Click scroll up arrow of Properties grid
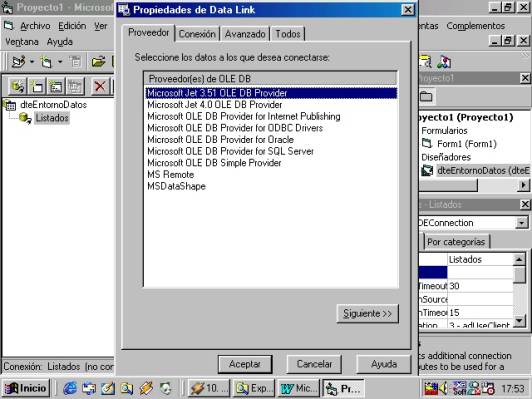The width and height of the screenshot is (532, 399). point(519,260)
